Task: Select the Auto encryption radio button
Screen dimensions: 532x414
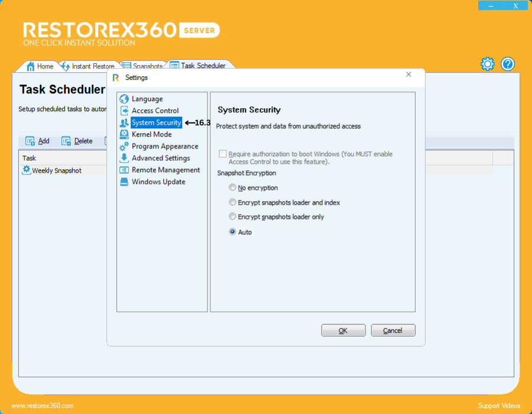Action: (232, 232)
